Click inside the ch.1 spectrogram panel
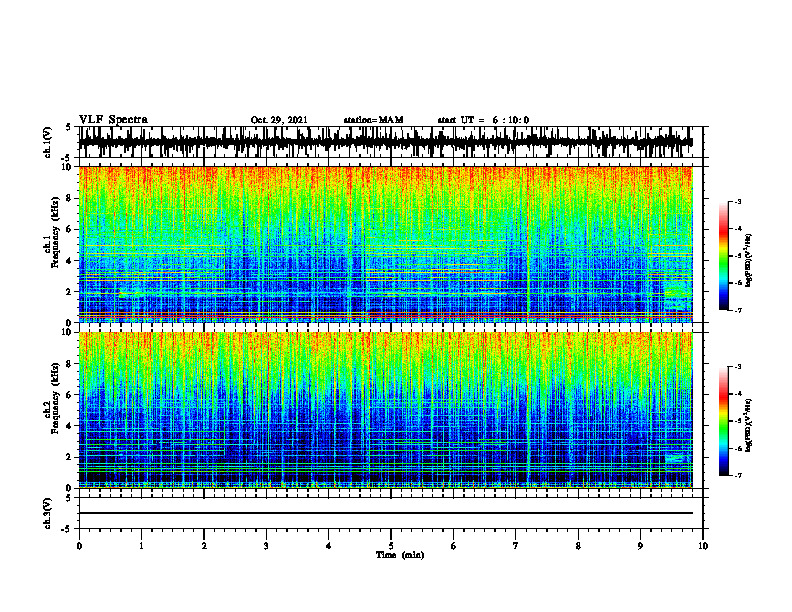The width and height of the screenshot is (792, 612). click(x=385, y=244)
